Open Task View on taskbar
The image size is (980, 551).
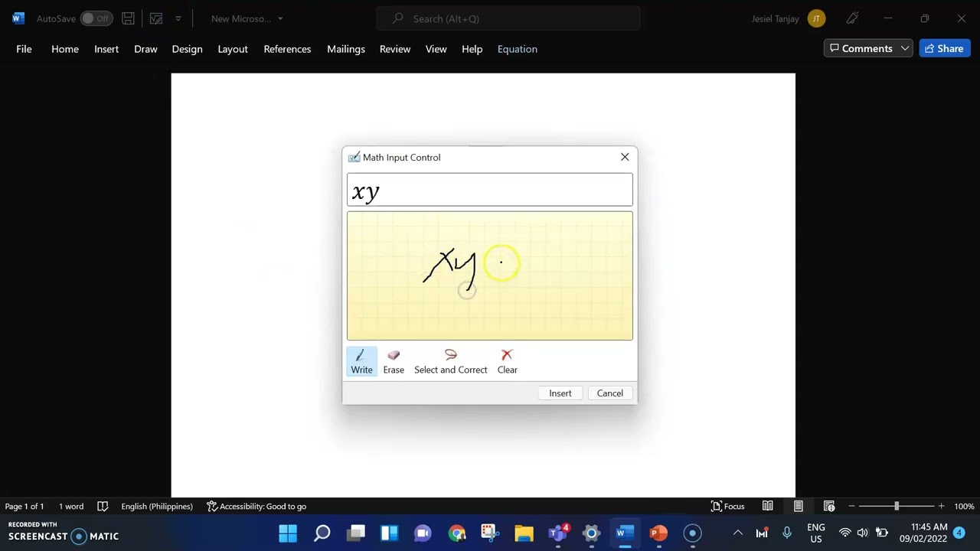356,533
